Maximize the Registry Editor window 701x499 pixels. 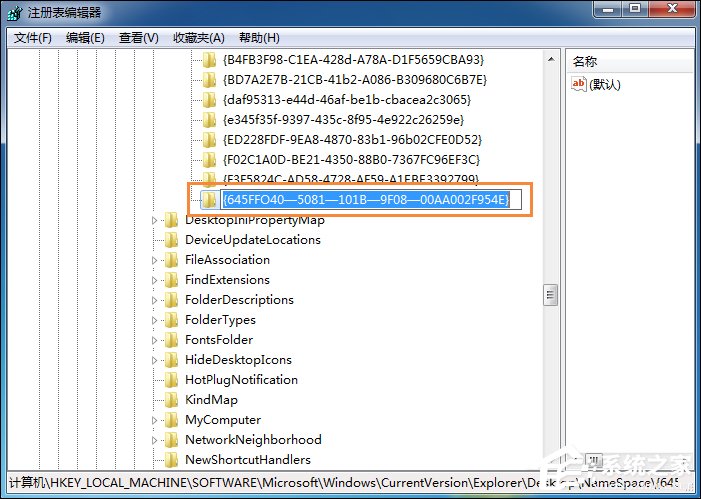point(635,9)
